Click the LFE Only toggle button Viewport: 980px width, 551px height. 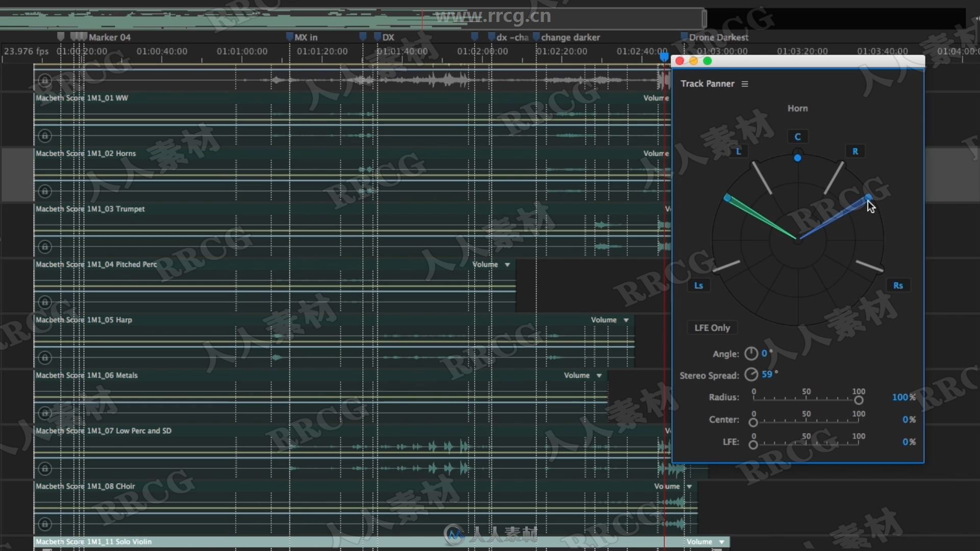pyautogui.click(x=712, y=328)
